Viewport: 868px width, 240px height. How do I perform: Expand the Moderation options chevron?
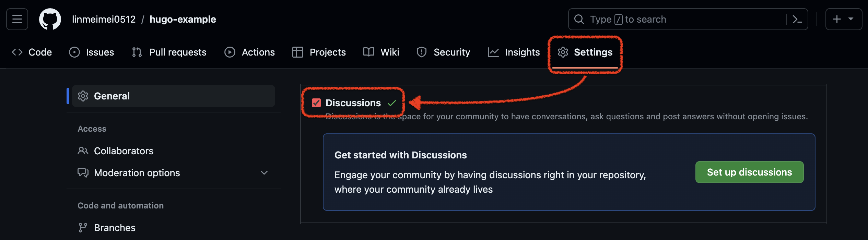click(x=264, y=173)
